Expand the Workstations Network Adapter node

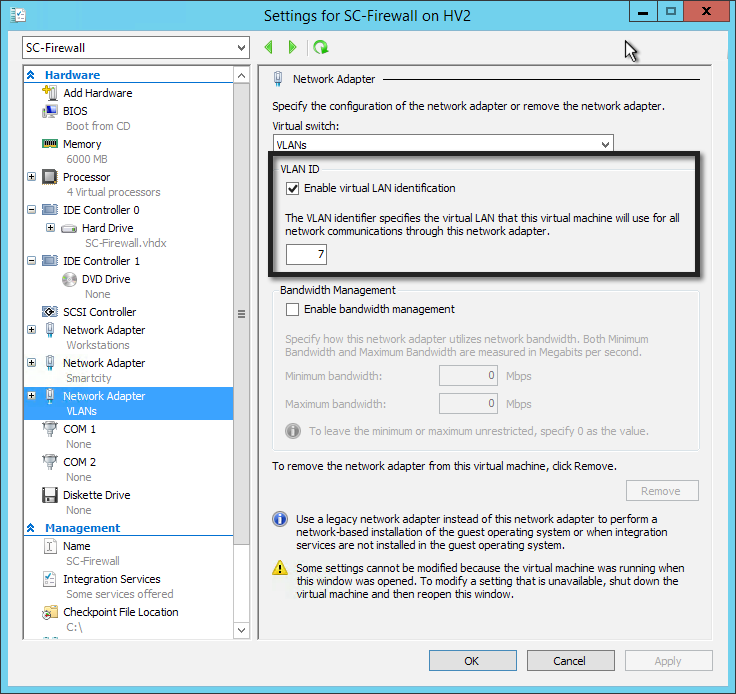pos(31,330)
